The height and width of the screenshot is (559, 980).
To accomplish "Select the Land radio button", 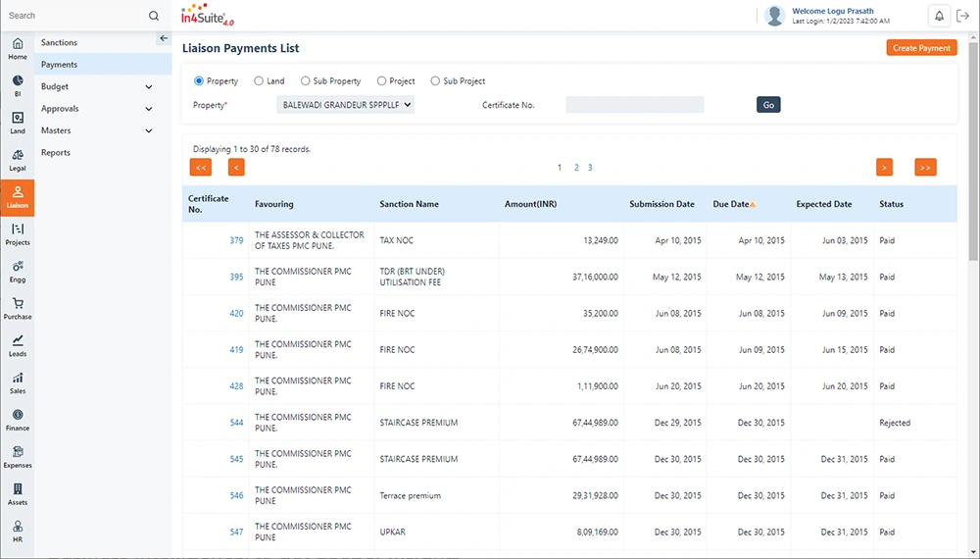I will (x=259, y=81).
